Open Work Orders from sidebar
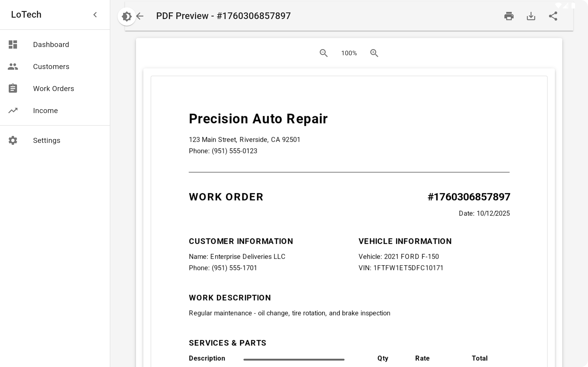 click(x=54, y=89)
